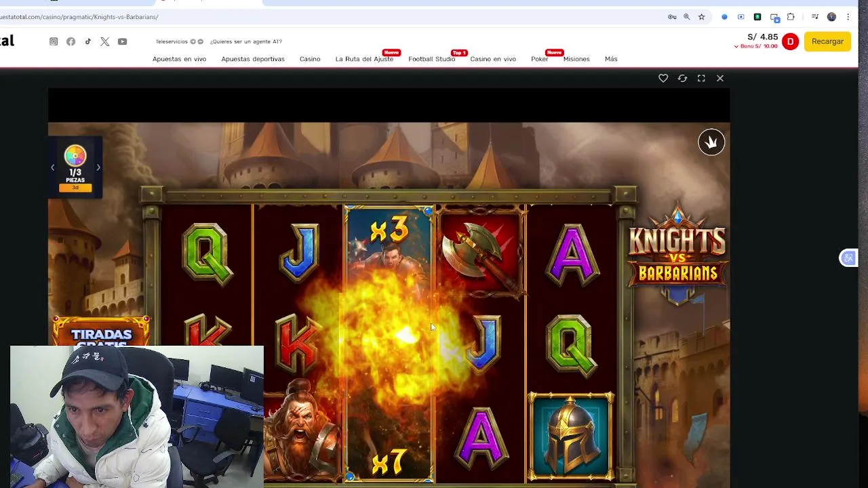Viewport: 868px width, 488px height.
Task: Reload the game with refresh icon
Action: coord(682,78)
